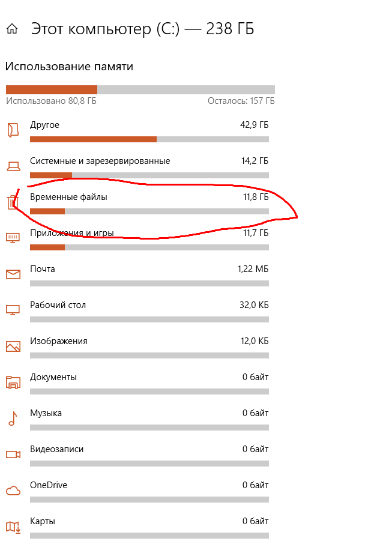Click the laptop icon for Системные и зарезервированные
The image size is (392, 544).
13,166
